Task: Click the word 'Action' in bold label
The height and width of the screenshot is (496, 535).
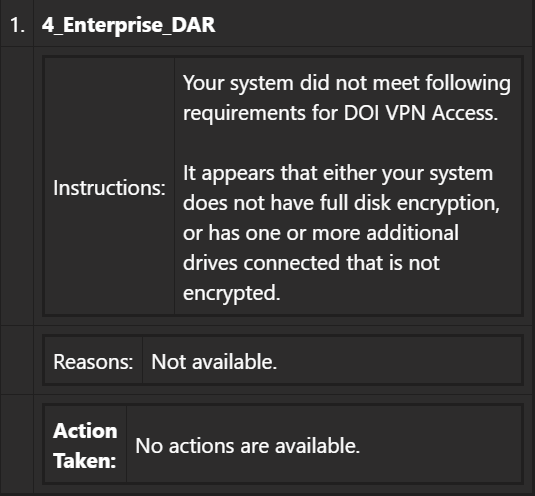Action: point(85,431)
